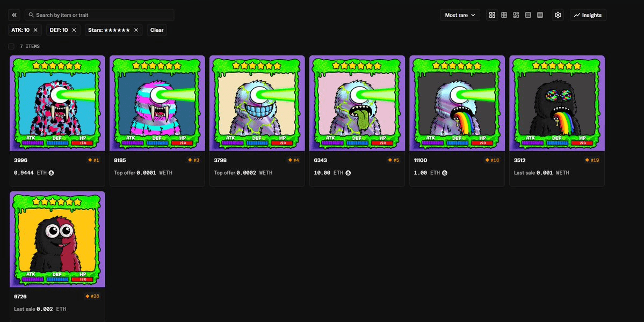
Task: Open the settings gear icon
Action: 558,15
